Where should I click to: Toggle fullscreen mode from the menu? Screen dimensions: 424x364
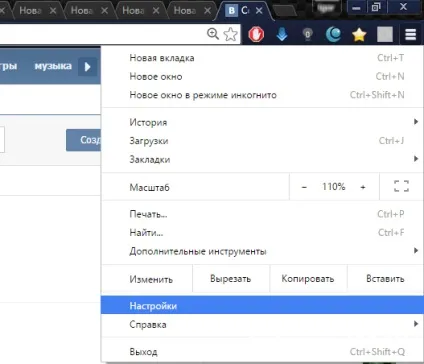pyautogui.click(x=401, y=186)
